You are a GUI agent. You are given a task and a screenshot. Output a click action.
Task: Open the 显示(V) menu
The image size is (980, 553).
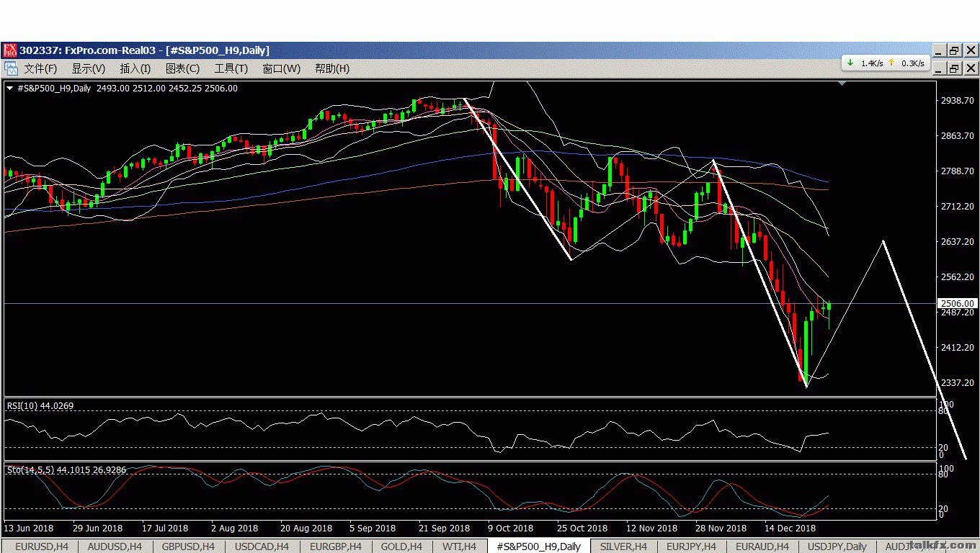click(88, 68)
